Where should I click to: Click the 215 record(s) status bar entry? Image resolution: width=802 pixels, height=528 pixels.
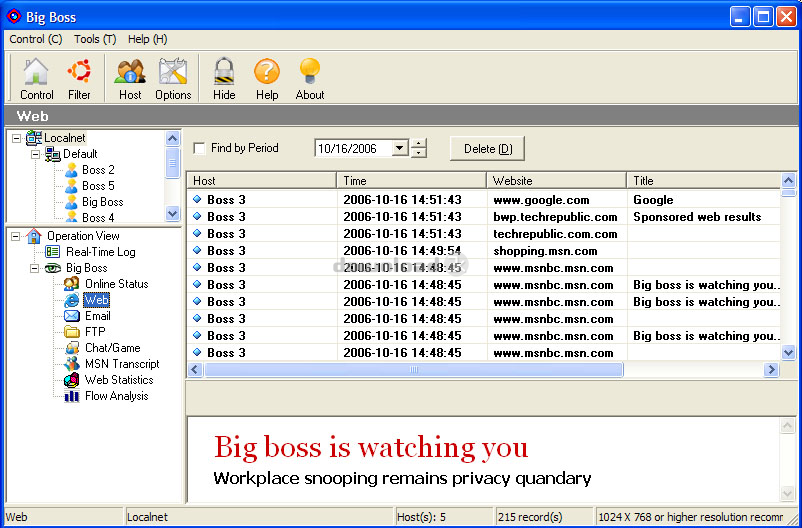544,517
